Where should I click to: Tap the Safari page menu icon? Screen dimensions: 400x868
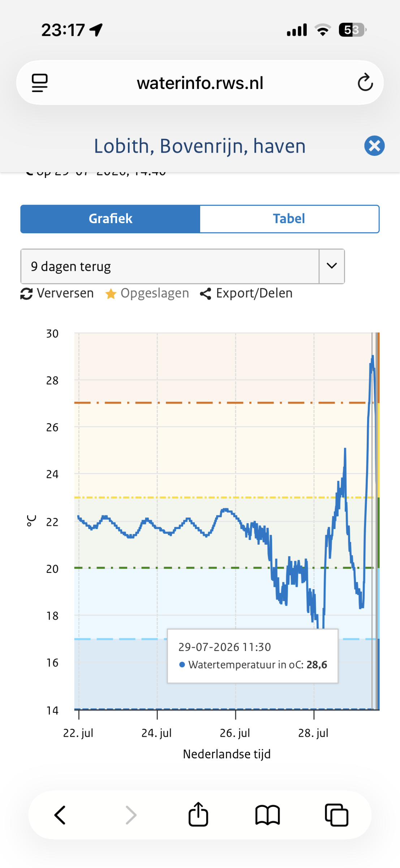[40, 83]
